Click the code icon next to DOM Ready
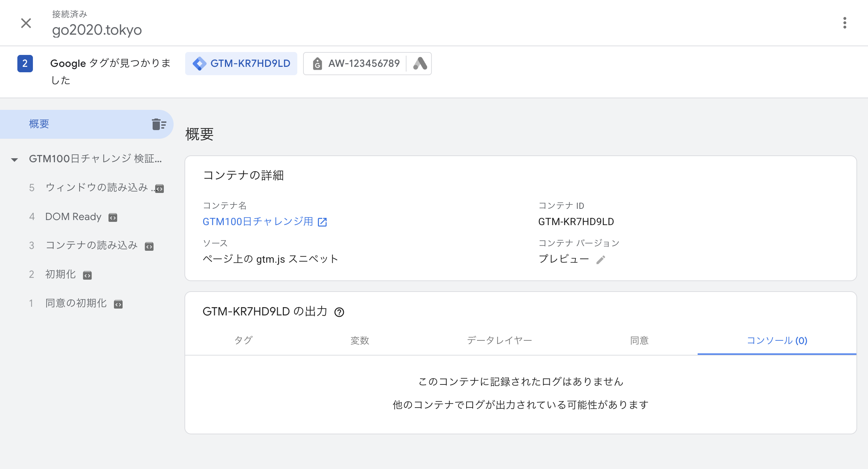 click(113, 218)
